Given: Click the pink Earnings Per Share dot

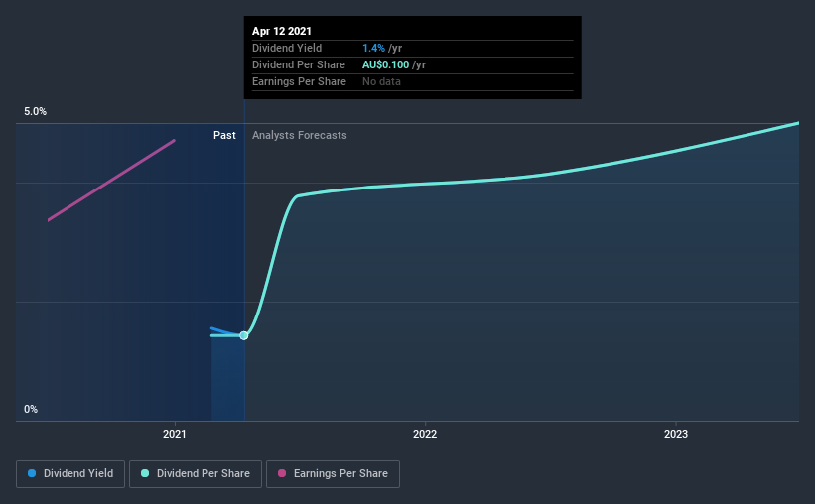Looking at the screenshot, I should [282, 473].
